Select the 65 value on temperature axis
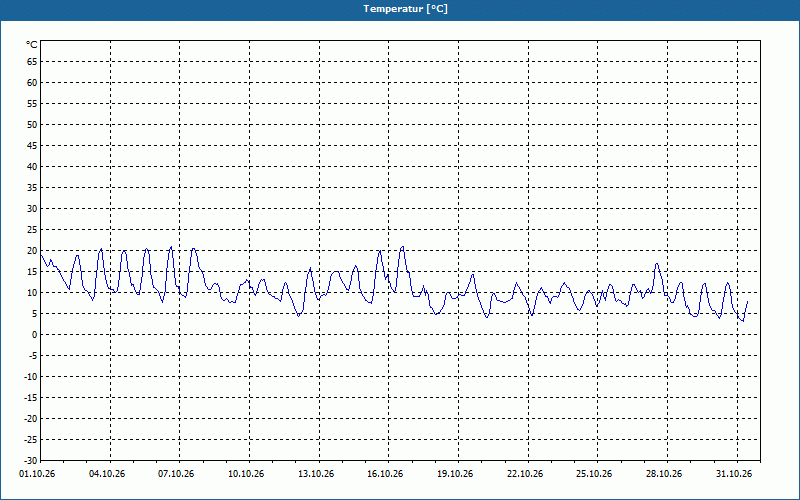 click(x=32, y=62)
